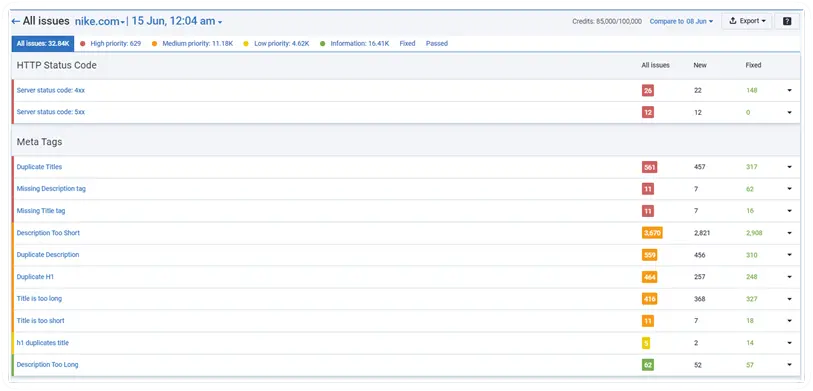This screenshot has width=813, height=391.
Task: Click the 327 fixed count for Title too long
Action: click(x=751, y=299)
